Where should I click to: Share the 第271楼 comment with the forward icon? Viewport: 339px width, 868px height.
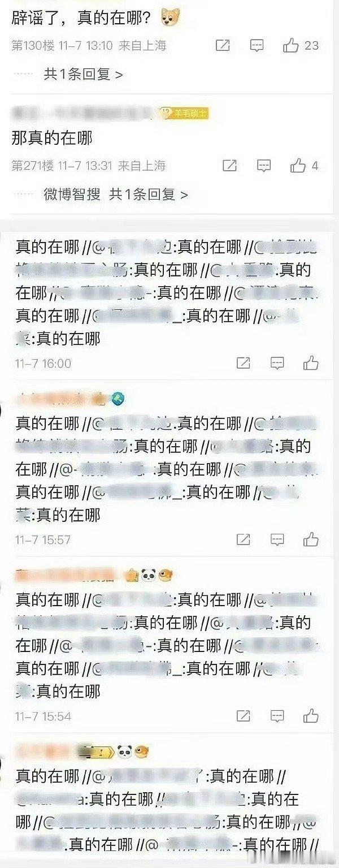click(x=230, y=166)
